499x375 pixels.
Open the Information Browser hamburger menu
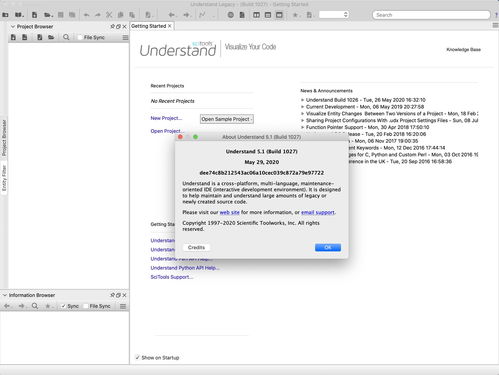point(123,306)
